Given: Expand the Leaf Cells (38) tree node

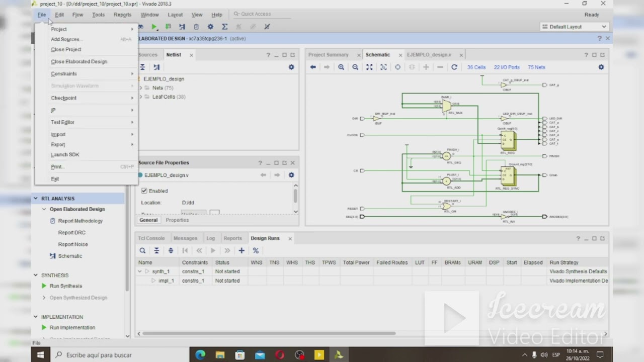Looking at the screenshot, I should tap(141, 97).
